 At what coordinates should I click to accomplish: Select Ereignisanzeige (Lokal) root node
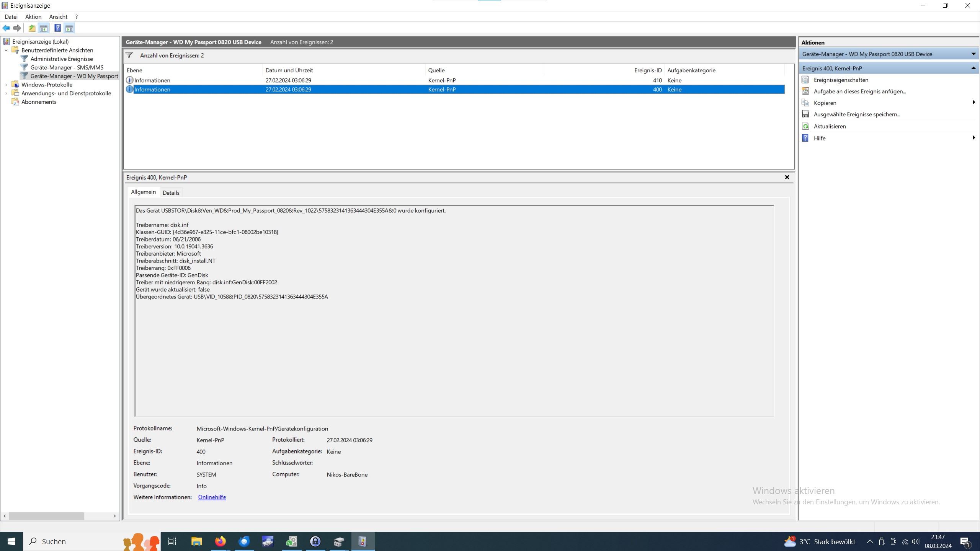40,42
